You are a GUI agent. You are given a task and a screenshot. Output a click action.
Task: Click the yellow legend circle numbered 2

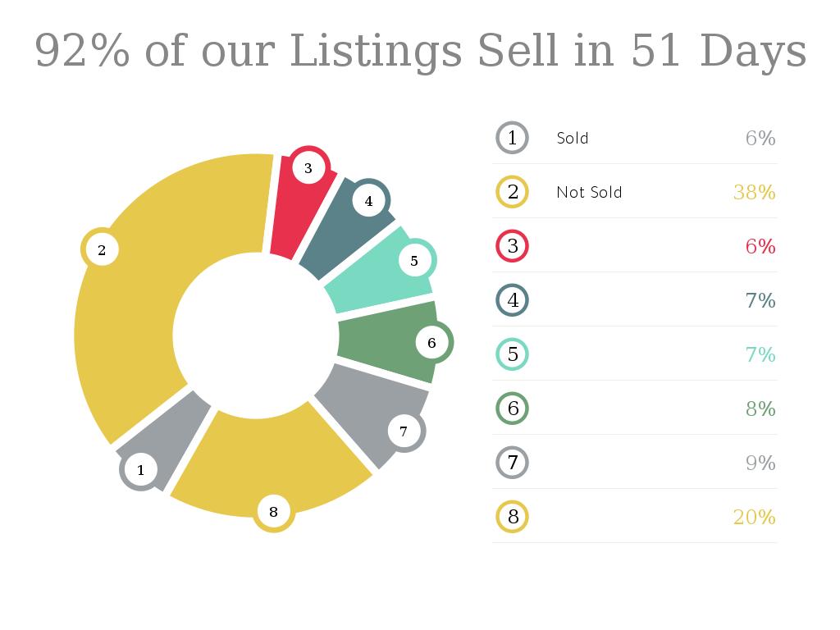tap(513, 192)
